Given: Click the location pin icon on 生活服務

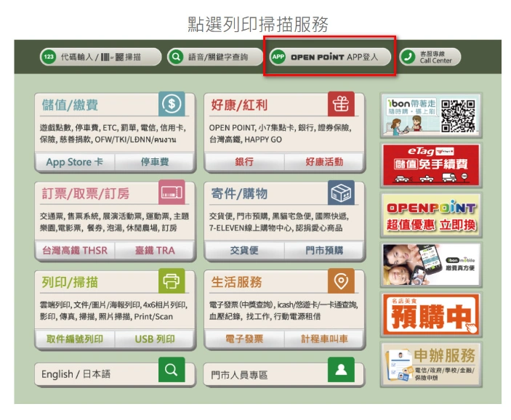Looking at the screenshot, I should point(341,281).
